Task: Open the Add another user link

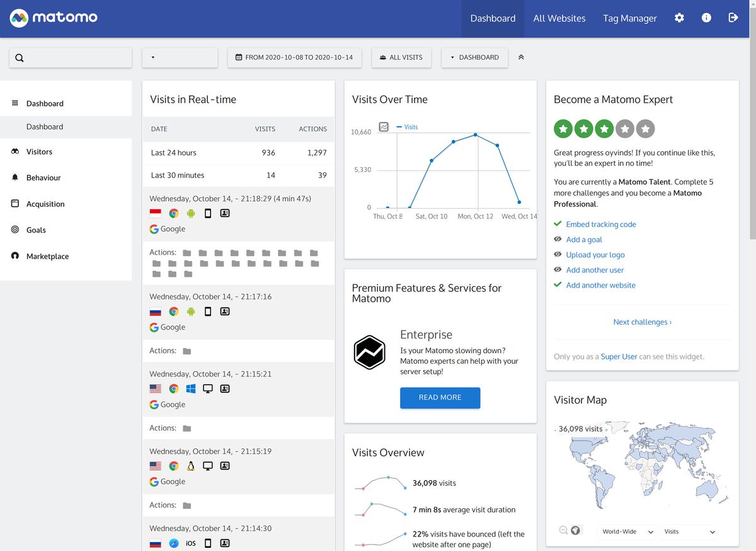Action: pyautogui.click(x=595, y=270)
